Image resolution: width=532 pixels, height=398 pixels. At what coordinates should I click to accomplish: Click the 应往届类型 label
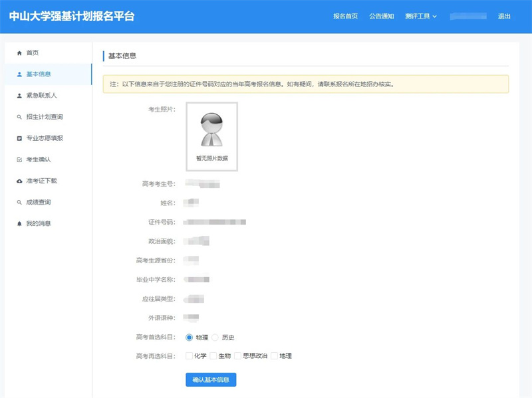point(159,299)
